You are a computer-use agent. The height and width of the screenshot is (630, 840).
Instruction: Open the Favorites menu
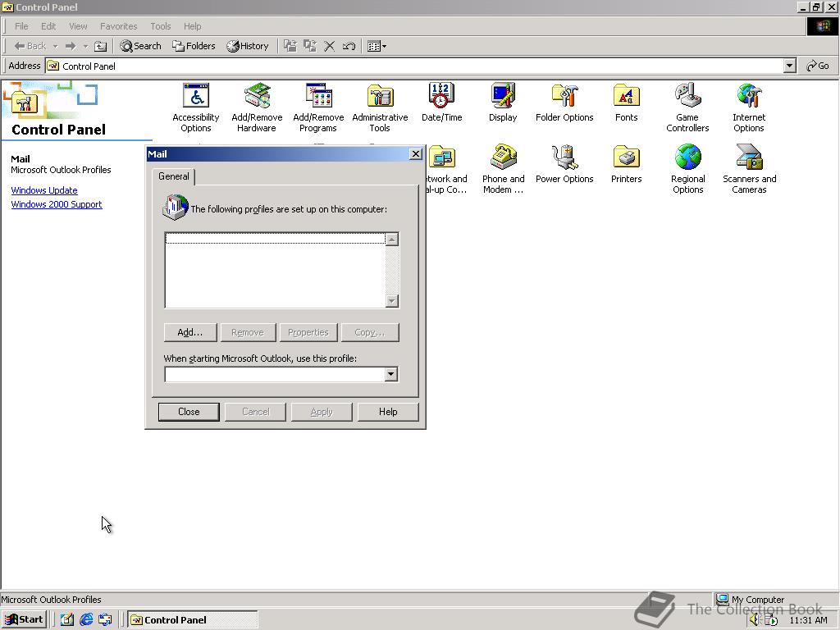[118, 26]
